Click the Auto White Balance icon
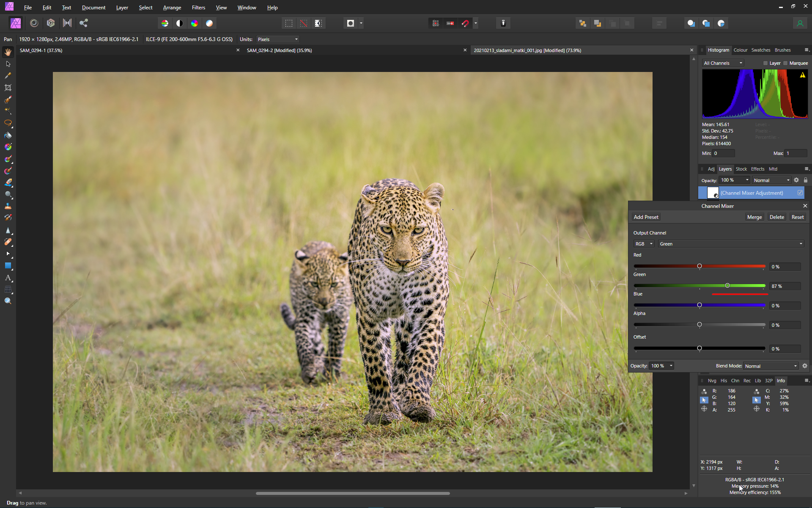Screen dimensions: 812x508 point(209,23)
